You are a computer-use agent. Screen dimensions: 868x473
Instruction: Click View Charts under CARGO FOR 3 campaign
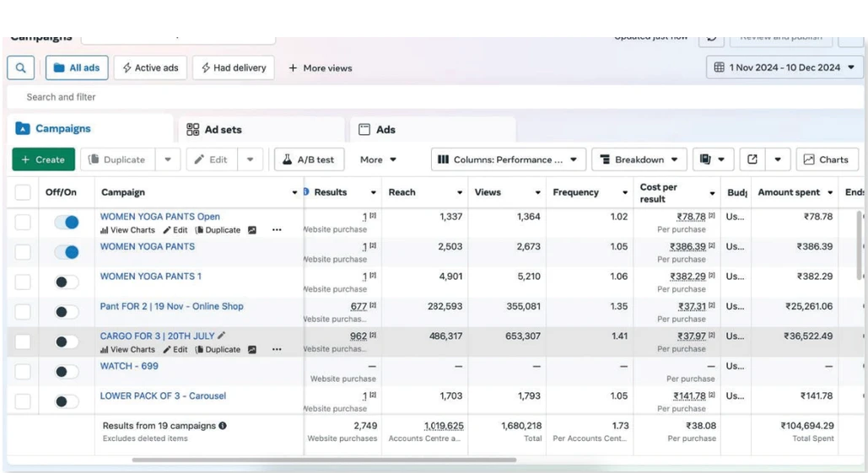(x=127, y=350)
